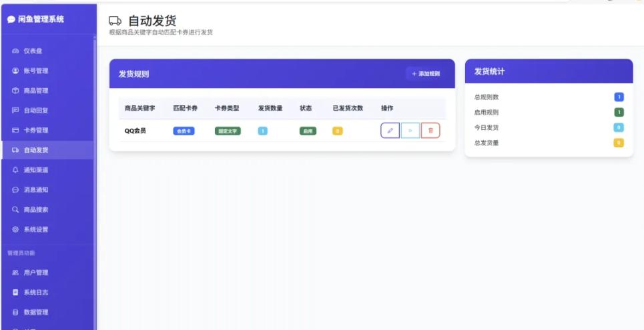This screenshot has width=644, height=330.
Task: Click the 会员卡 badge in the rule row
Action: [x=184, y=131]
